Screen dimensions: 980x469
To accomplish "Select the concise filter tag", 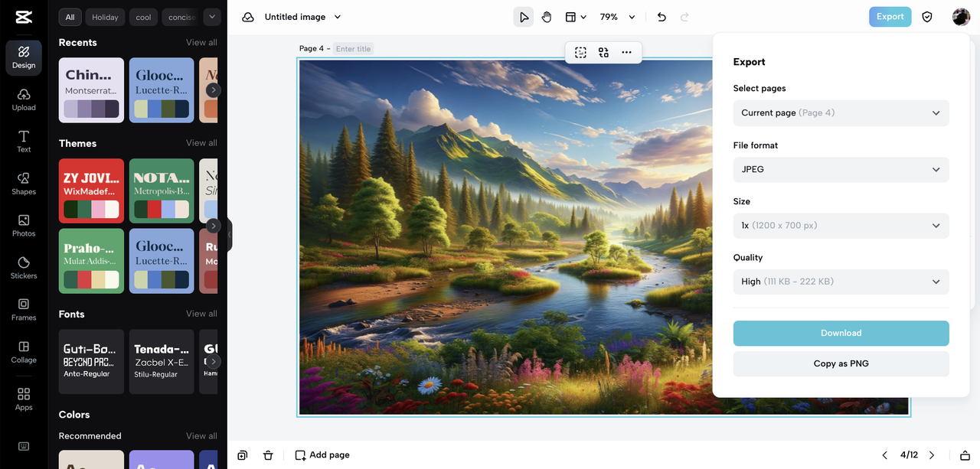I will coord(181,17).
